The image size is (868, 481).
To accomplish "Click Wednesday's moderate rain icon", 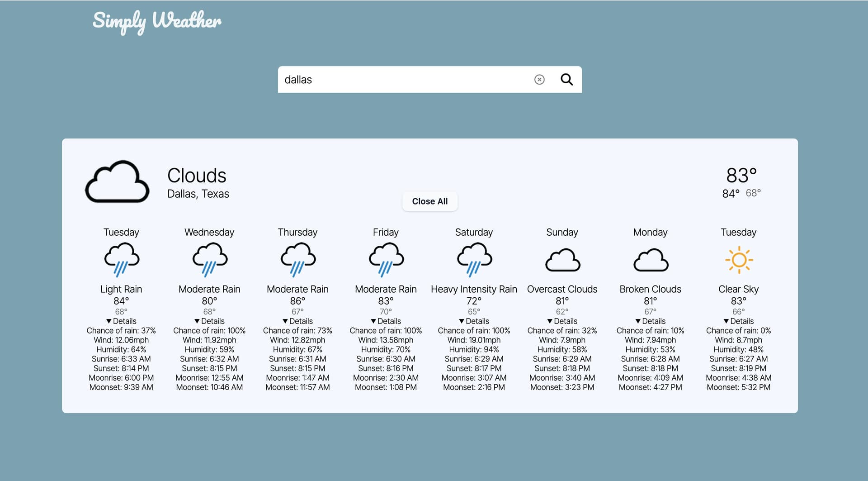I will [x=209, y=259].
